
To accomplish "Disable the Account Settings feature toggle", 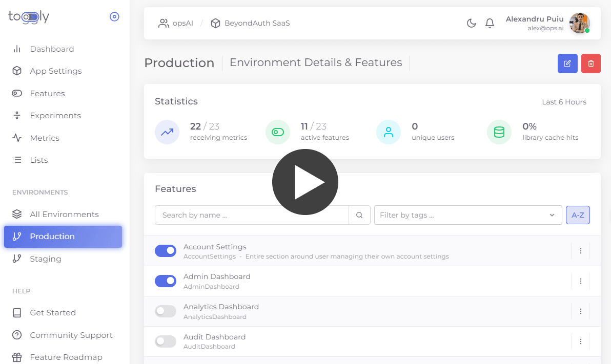I will (x=166, y=251).
